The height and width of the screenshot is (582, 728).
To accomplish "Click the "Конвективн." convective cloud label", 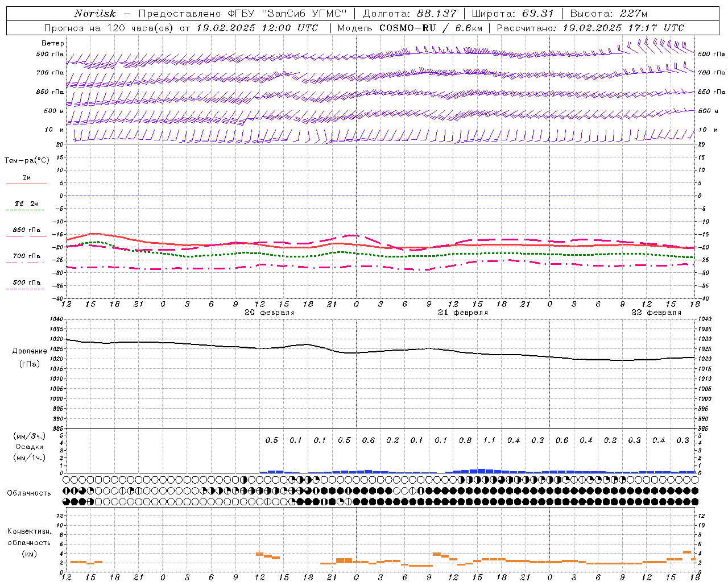I will 30,531.
